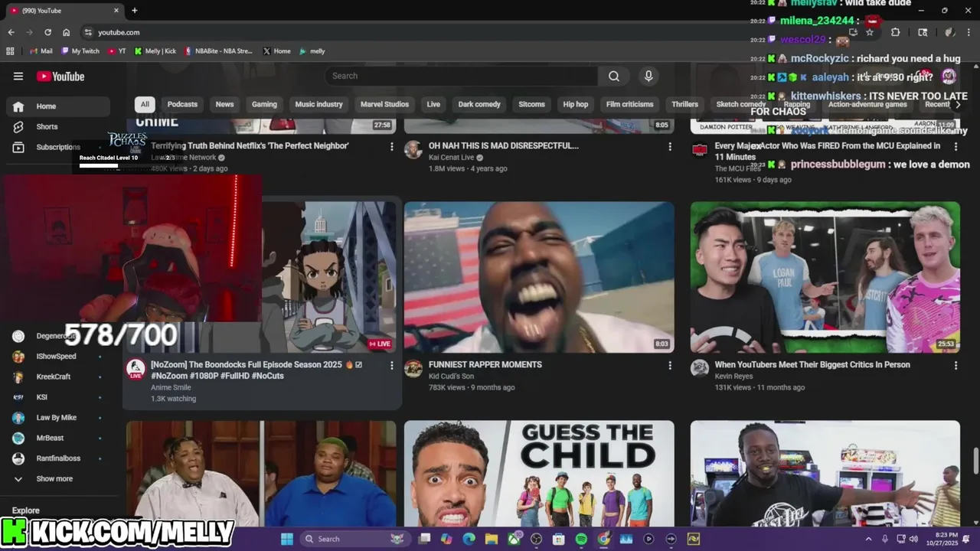Open Microsoft Store from the taskbar
Viewport: 980px width, 551px height.
(x=559, y=539)
